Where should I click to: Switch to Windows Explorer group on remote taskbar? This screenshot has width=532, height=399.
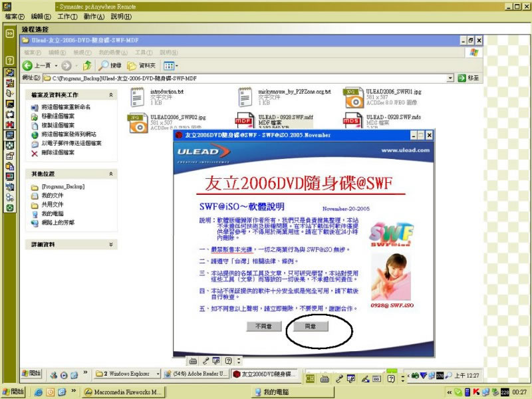(x=127, y=374)
